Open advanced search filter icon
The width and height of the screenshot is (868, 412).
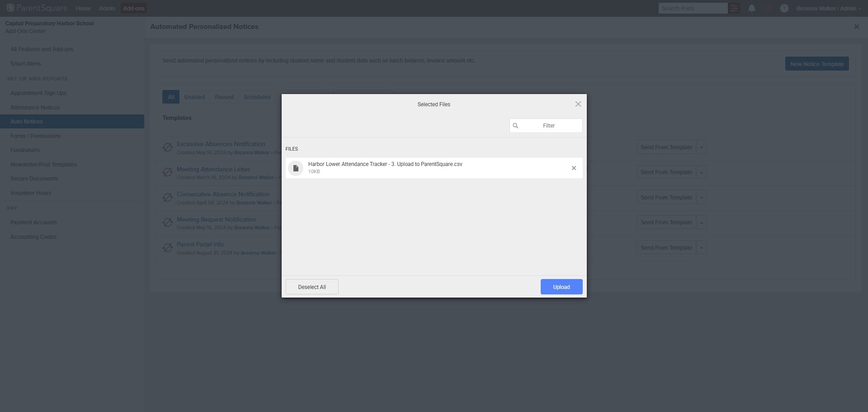[x=734, y=8]
